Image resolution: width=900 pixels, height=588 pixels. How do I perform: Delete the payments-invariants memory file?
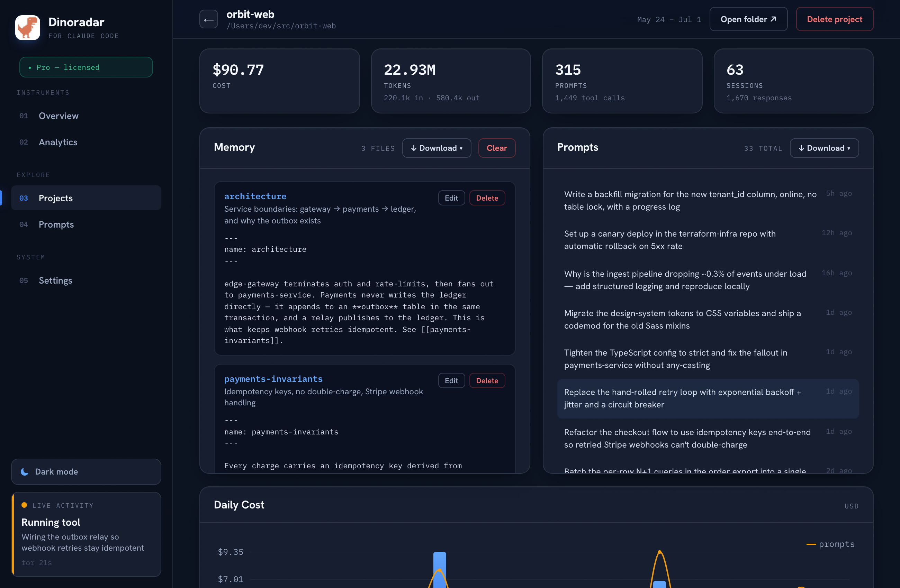point(487,380)
